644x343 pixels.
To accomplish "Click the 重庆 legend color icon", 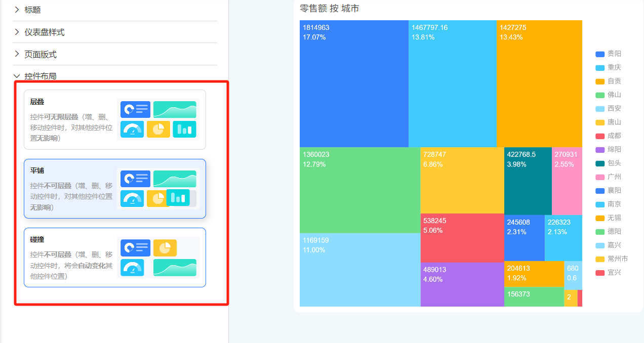I will pyautogui.click(x=600, y=68).
